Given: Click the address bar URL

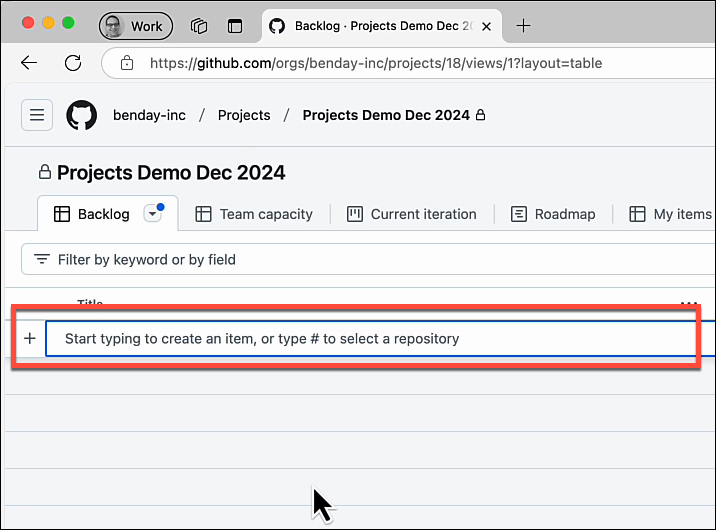Looking at the screenshot, I should click(x=376, y=63).
